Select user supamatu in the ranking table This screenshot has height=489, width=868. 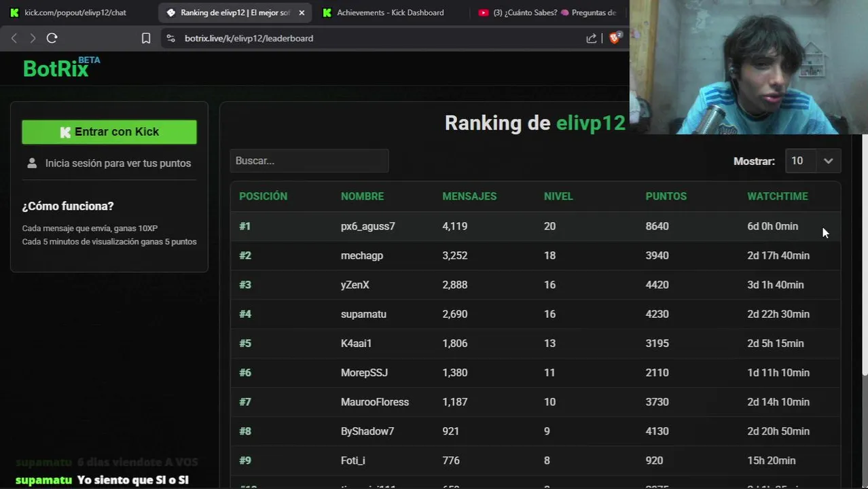click(363, 314)
